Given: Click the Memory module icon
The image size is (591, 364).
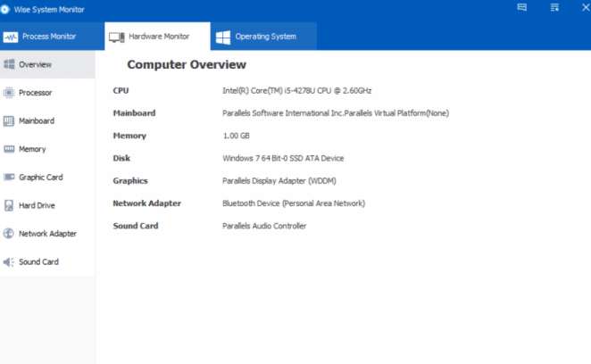Looking at the screenshot, I should [x=9, y=149].
